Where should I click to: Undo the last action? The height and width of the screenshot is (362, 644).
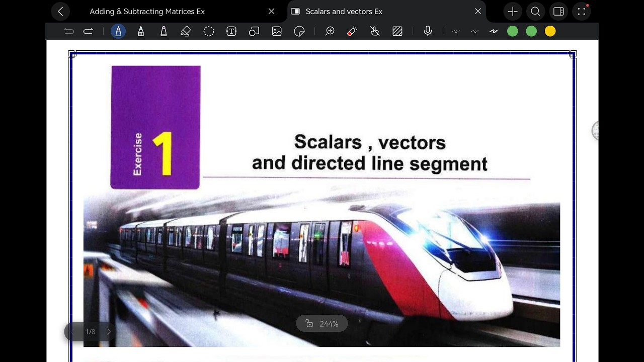[x=69, y=31]
